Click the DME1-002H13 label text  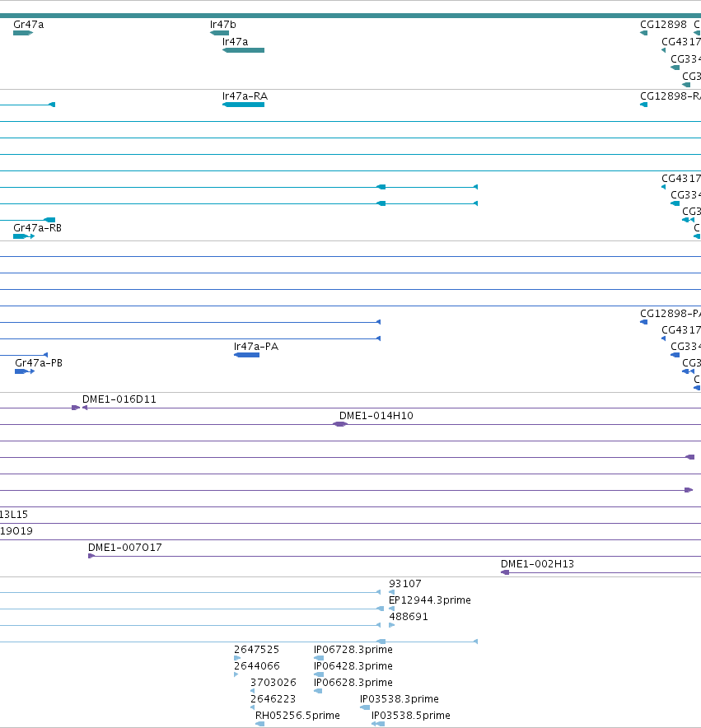tap(537, 563)
